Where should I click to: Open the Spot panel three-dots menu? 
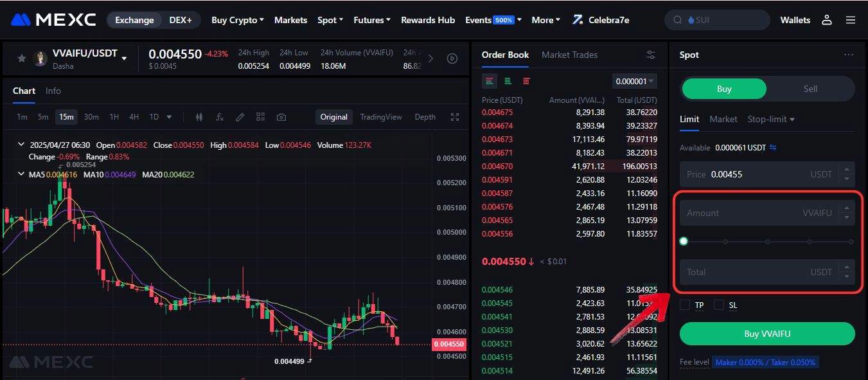click(x=849, y=55)
